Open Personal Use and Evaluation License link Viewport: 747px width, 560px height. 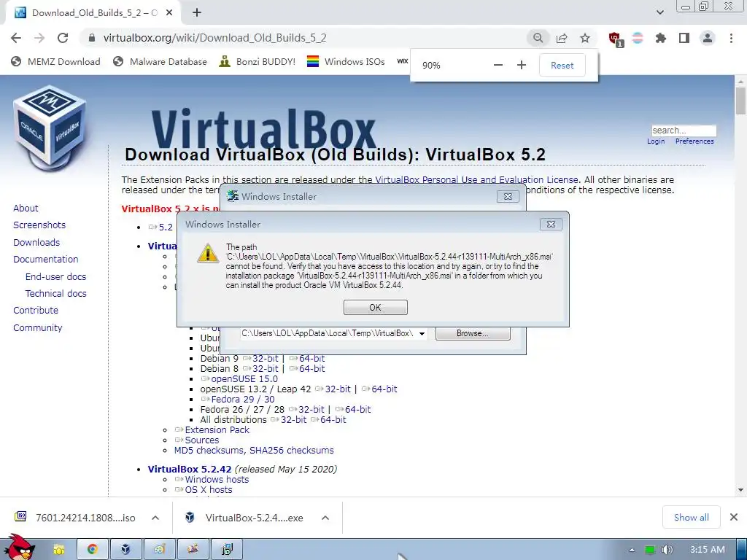pos(476,179)
